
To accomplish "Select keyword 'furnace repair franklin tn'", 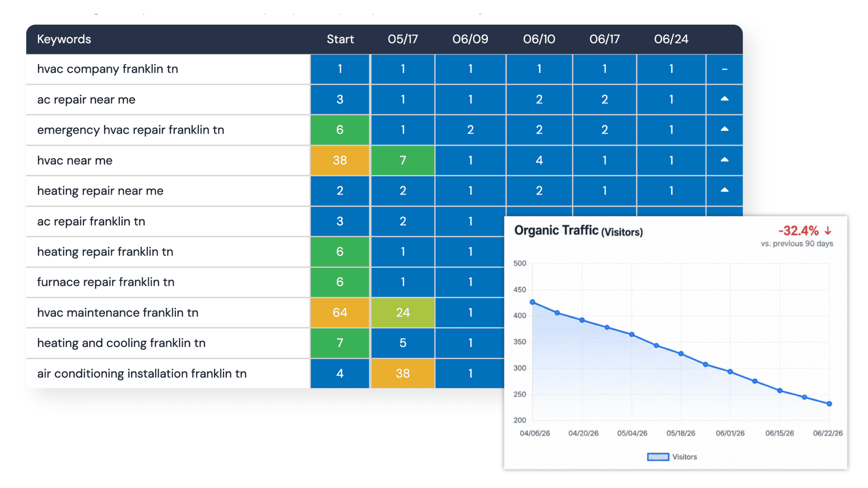I will point(106,282).
